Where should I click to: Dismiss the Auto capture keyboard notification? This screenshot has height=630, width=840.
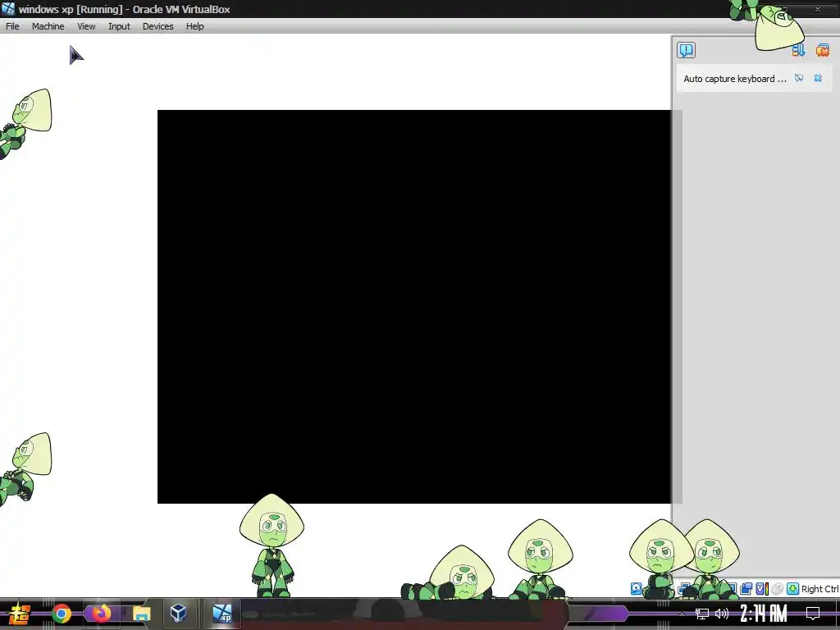[818, 78]
